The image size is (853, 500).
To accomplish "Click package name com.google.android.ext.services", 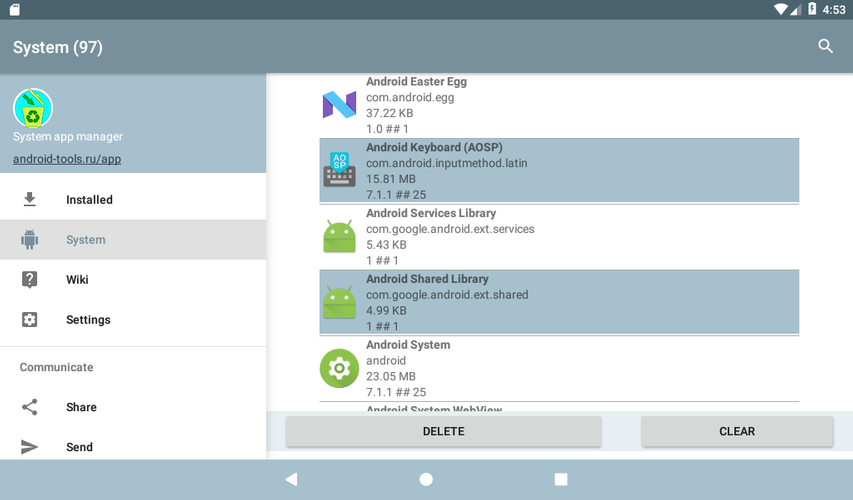I will coord(450,229).
